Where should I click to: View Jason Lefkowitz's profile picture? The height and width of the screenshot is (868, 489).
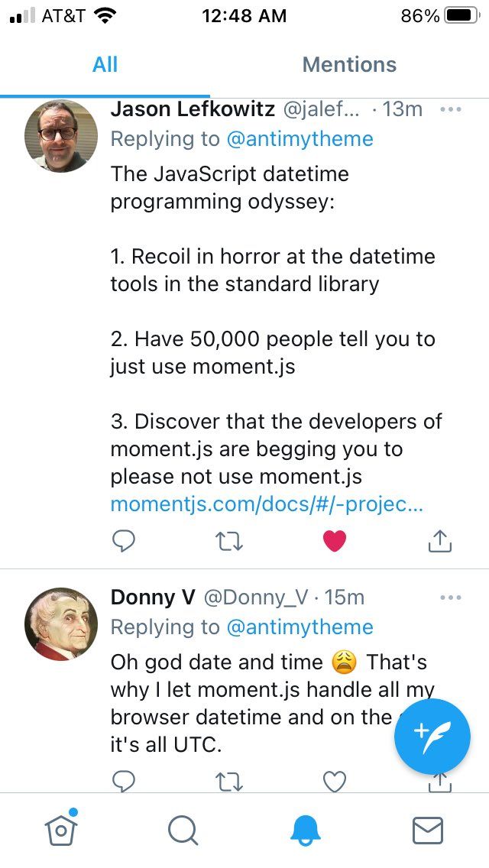[x=61, y=136]
